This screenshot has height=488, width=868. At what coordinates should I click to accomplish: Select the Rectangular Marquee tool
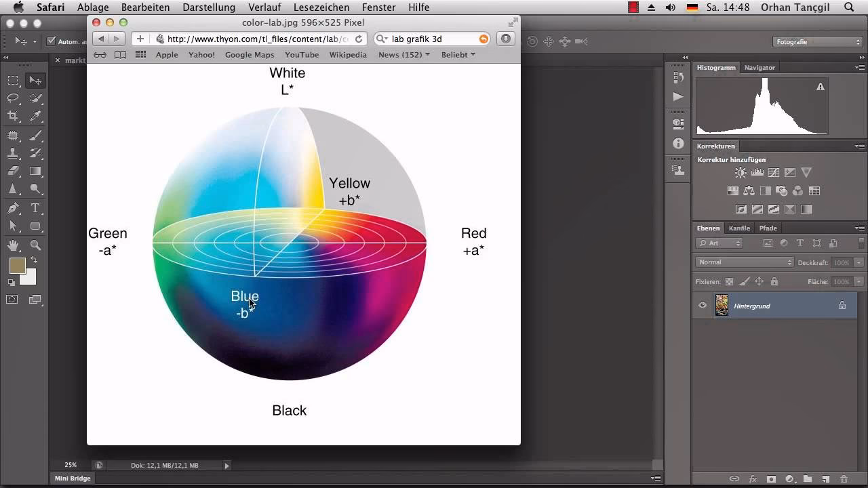pos(13,81)
